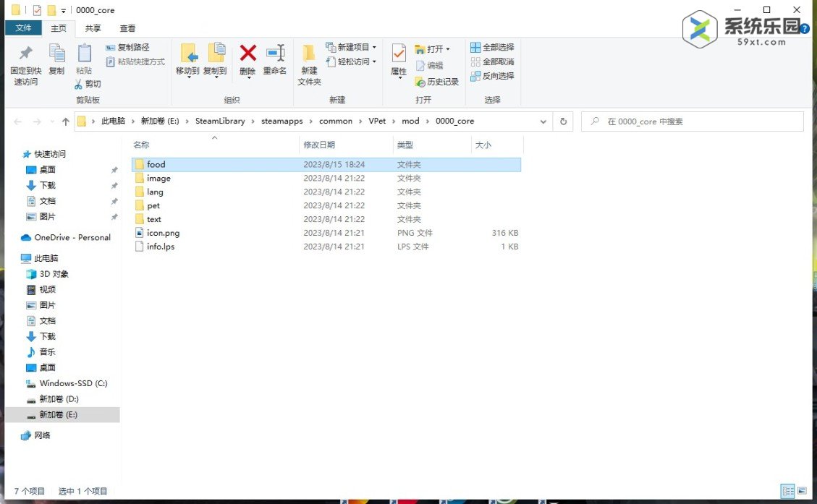817x504 pixels.
Task: Open Properties from the ribbon
Action: tap(399, 55)
